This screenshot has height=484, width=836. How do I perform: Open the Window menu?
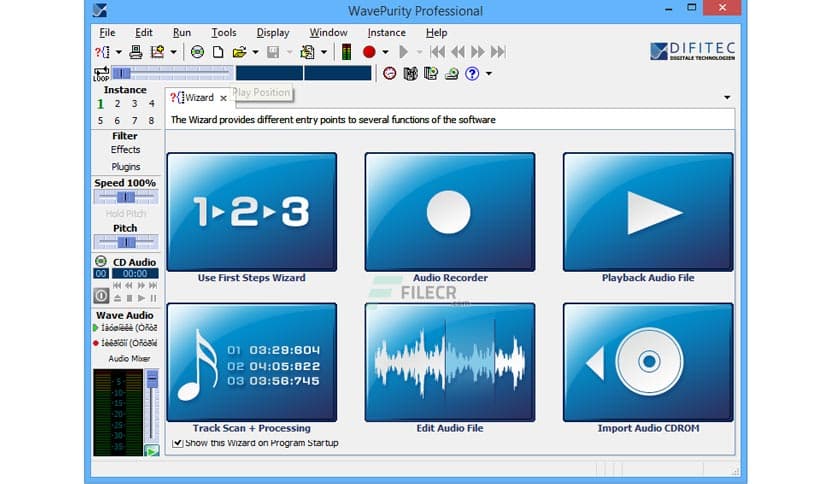pos(328,33)
